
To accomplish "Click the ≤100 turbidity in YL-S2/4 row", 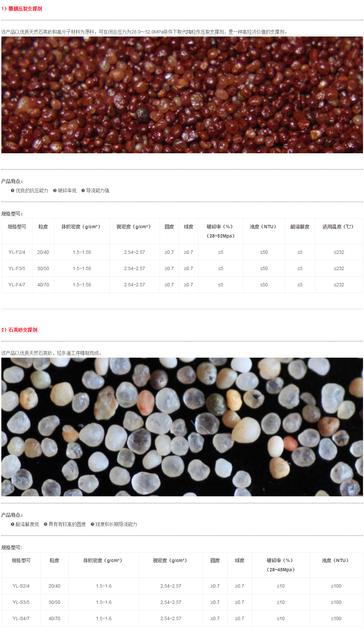I will point(336,586).
